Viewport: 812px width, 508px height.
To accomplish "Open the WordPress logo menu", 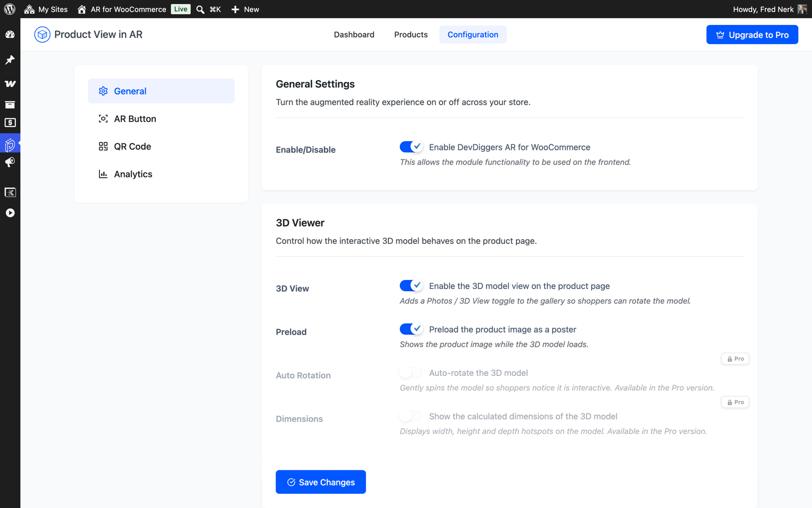I will click(x=10, y=9).
